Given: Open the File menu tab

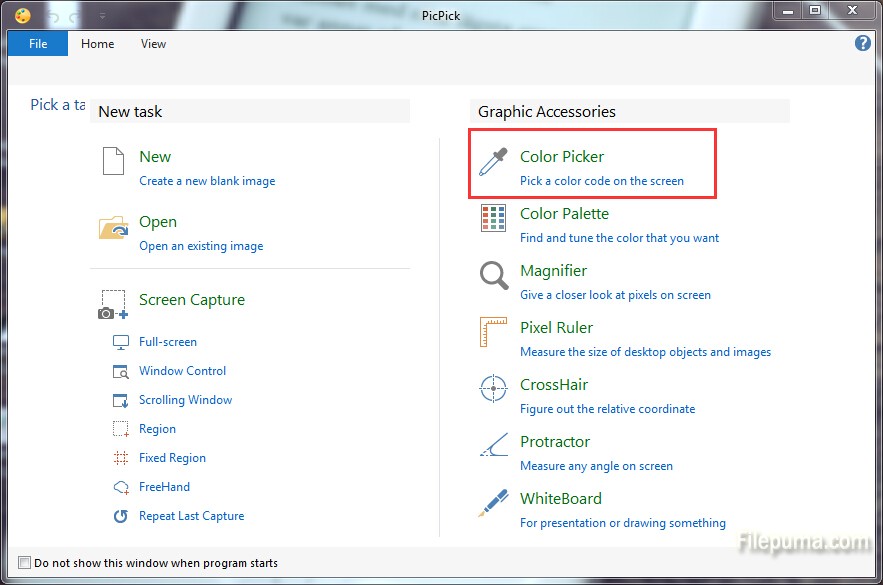Looking at the screenshot, I should click(38, 44).
